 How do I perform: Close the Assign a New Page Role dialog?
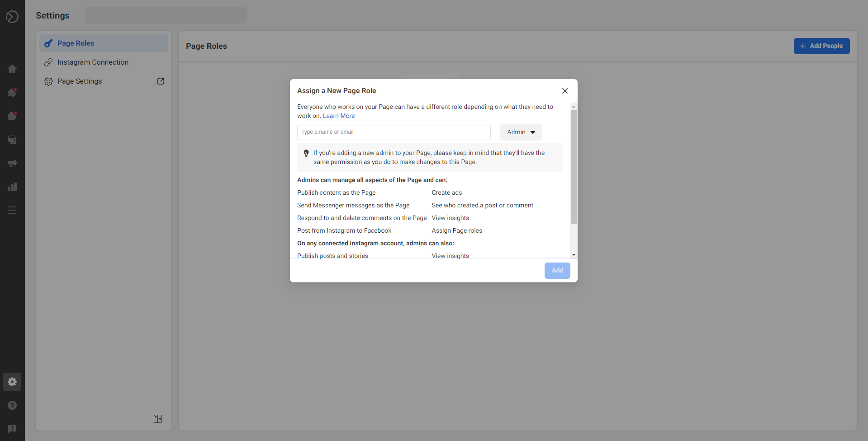[565, 91]
